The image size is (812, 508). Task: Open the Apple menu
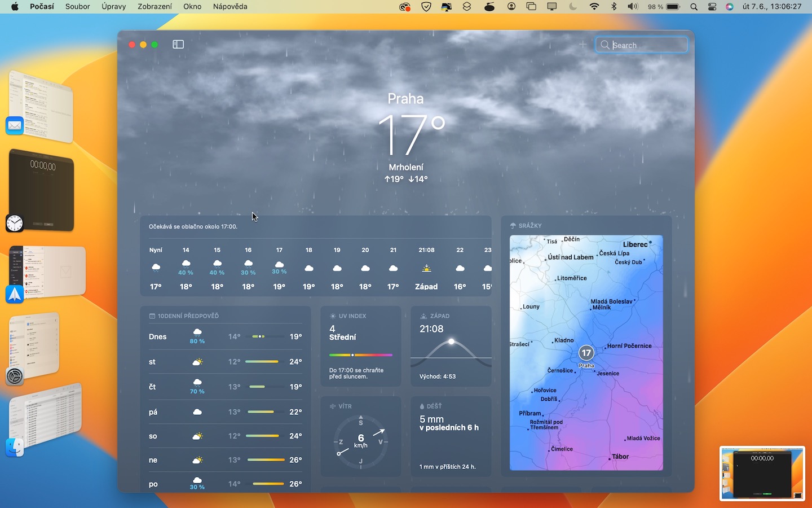tap(15, 7)
